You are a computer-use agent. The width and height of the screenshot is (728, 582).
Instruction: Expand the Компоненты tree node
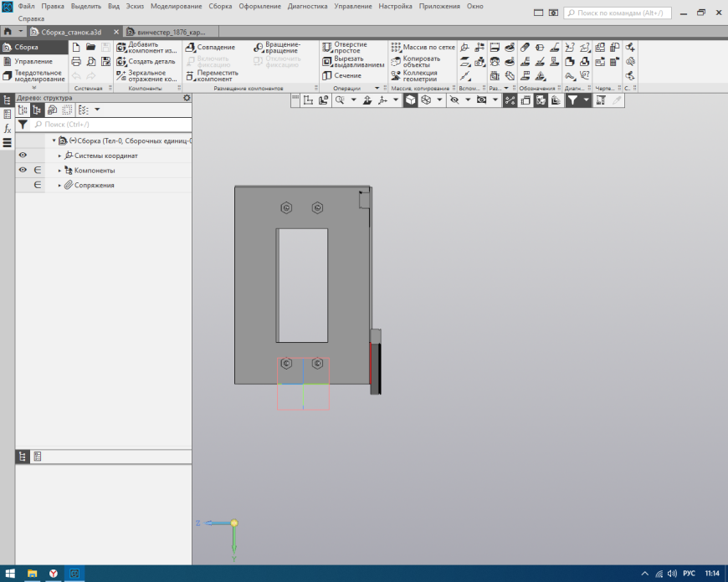coord(59,171)
